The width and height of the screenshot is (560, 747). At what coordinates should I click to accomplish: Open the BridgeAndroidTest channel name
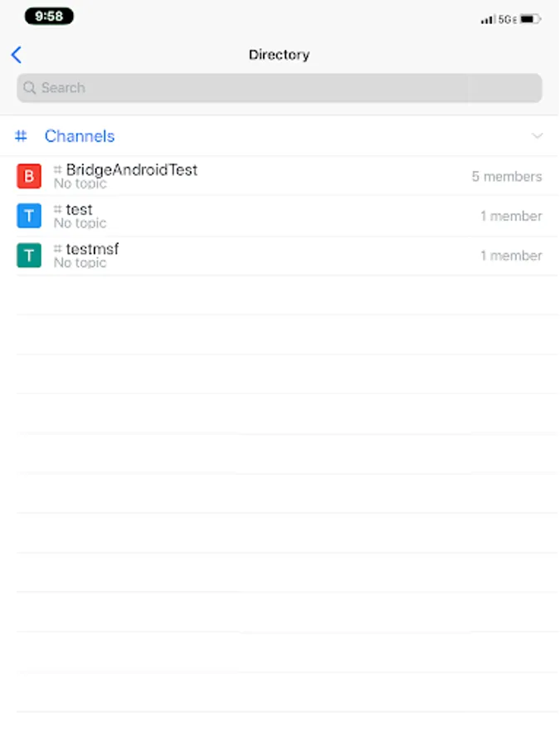click(x=132, y=169)
